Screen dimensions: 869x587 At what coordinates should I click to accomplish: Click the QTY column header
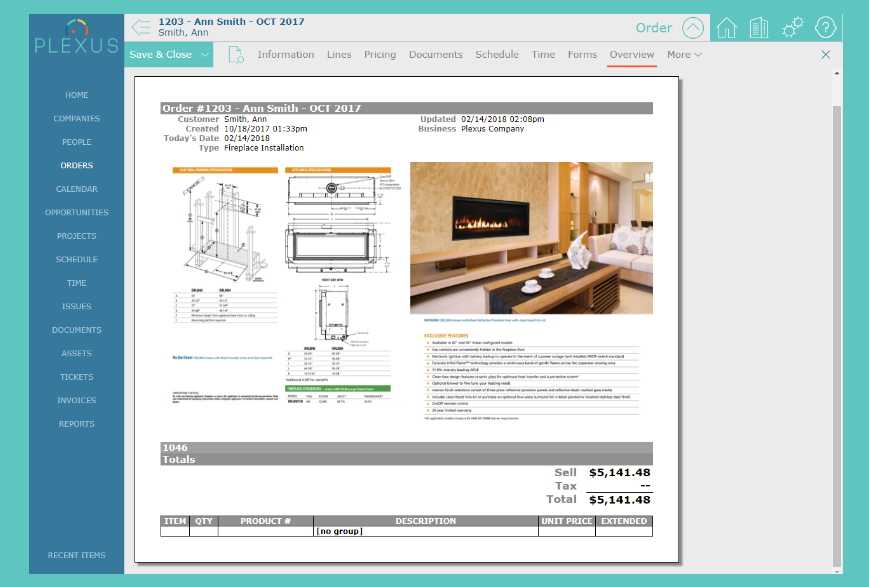coord(203,521)
